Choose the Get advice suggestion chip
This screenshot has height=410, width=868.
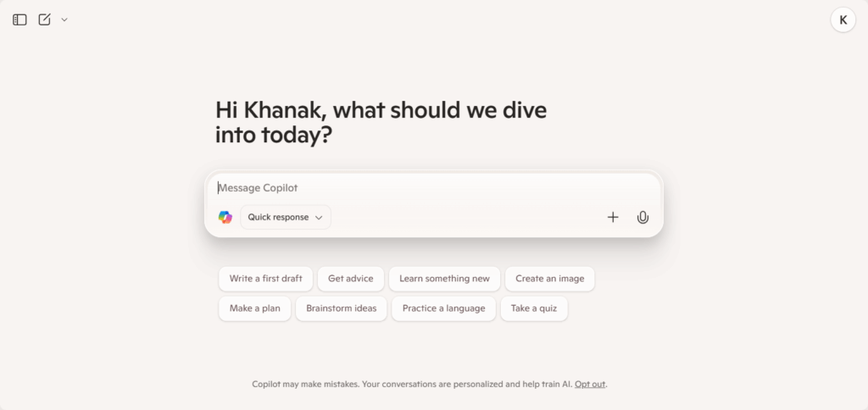click(x=351, y=279)
